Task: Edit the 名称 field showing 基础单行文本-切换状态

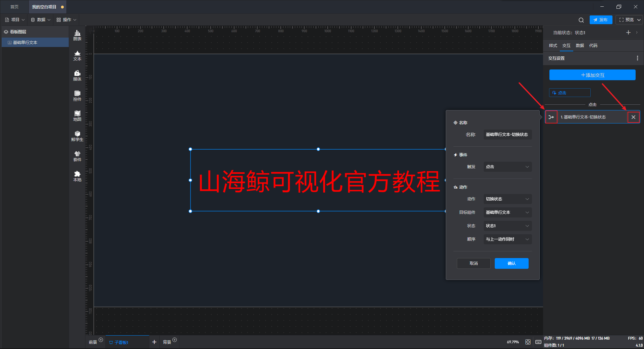Action: [x=507, y=135]
